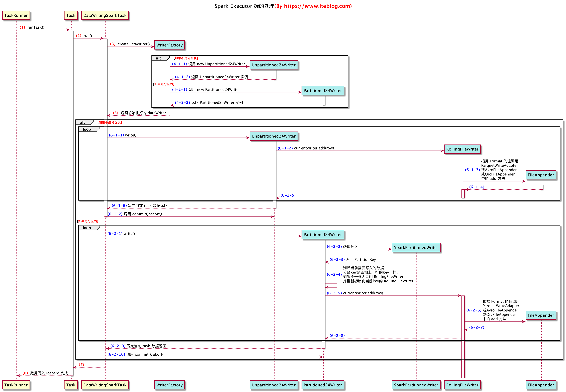The width and height of the screenshot is (566, 392).
Task: Click the '(6-2-2) 获取分区' message label
Action: pos(342,247)
